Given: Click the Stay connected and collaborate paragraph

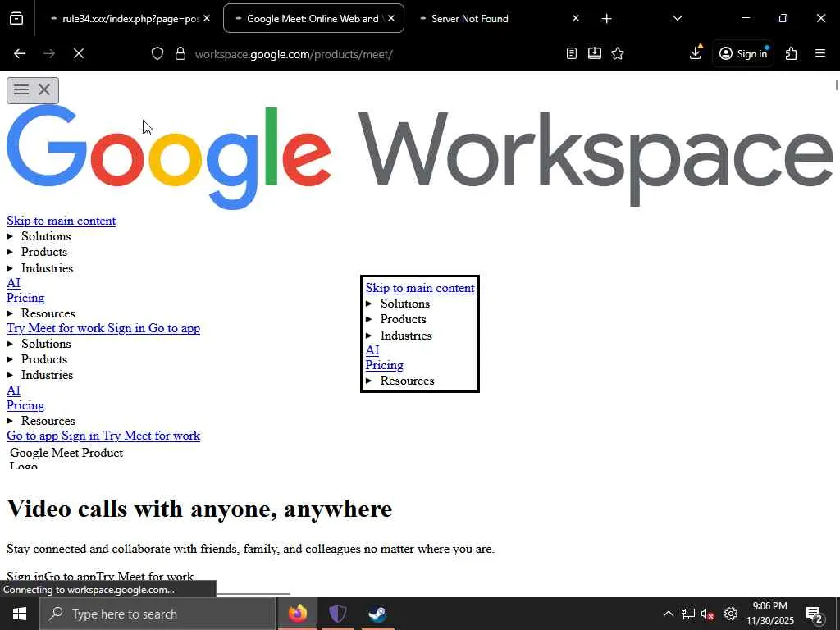Looking at the screenshot, I should [250, 549].
